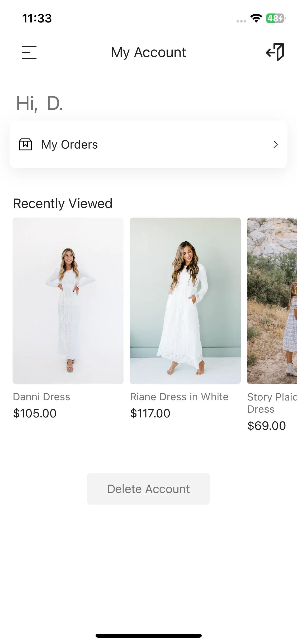Tap the home indicator bar
Image resolution: width=297 pixels, height=644 pixels.
(x=148, y=636)
